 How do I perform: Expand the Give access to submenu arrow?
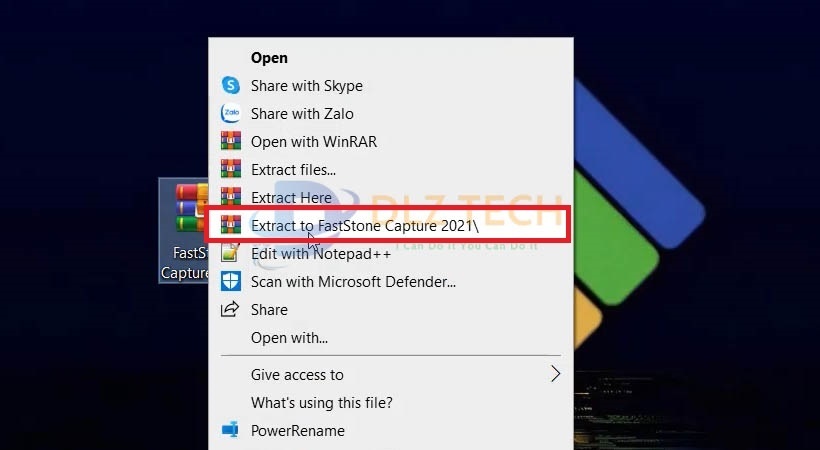[555, 375]
